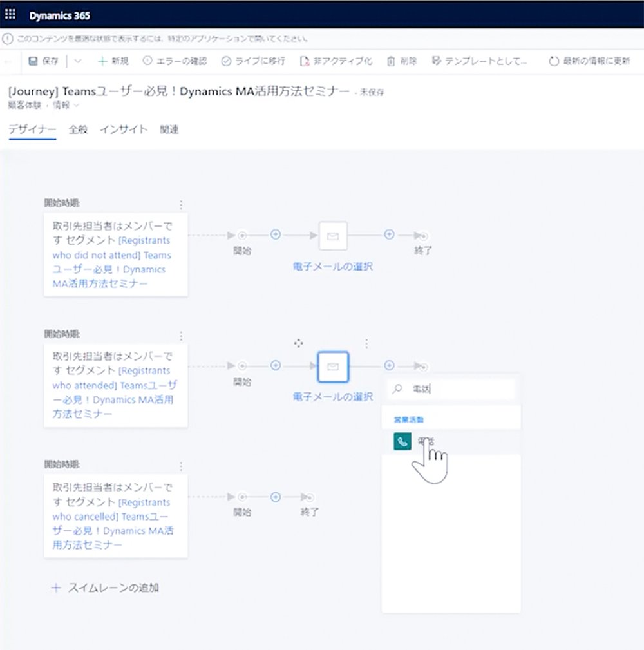Screen dimensions: 644x650
Task: Add tile after email in first swimlane
Action: click(x=389, y=234)
